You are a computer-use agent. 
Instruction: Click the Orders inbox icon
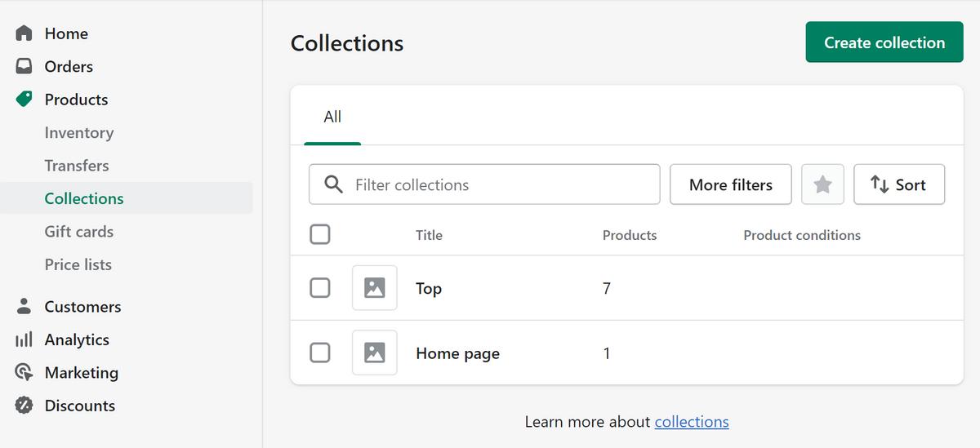[x=24, y=66]
